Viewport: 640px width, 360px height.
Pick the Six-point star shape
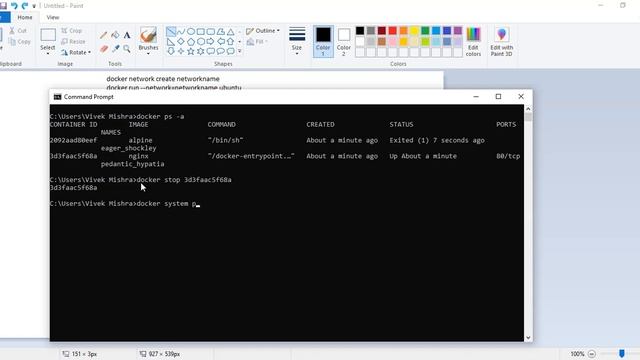pyautogui.click(x=200, y=51)
